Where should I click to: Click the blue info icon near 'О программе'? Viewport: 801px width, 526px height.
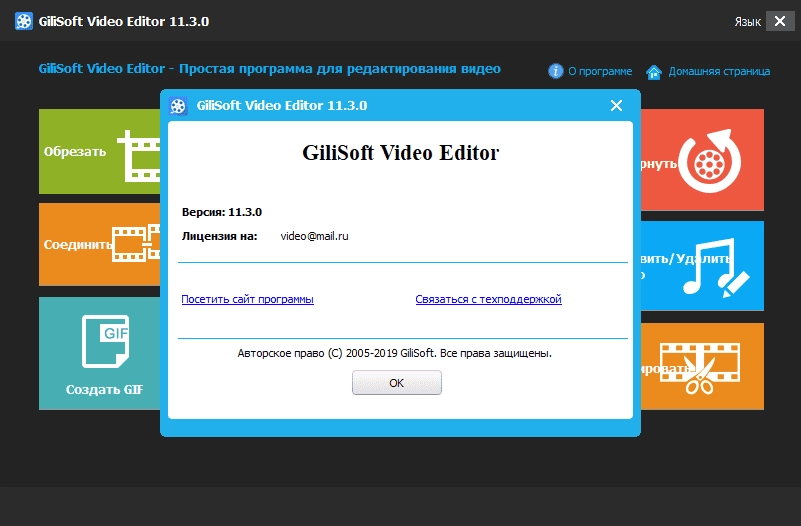click(556, 71)
